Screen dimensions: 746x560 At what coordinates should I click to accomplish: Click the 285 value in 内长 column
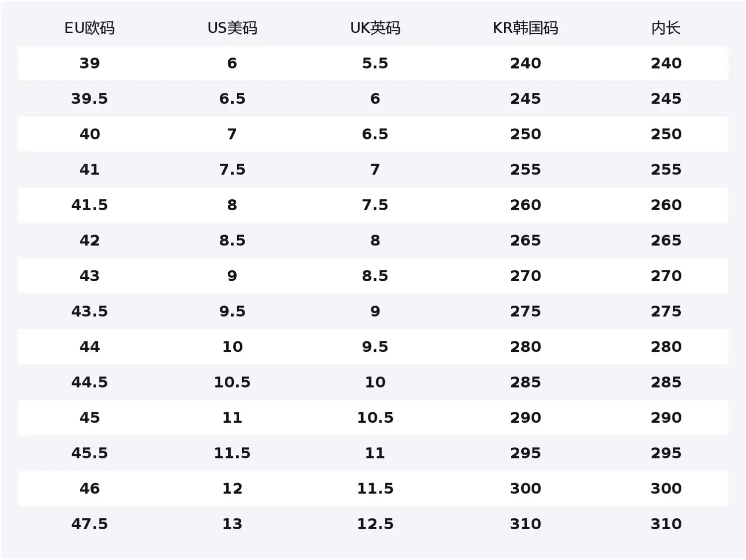[x=666, y=382]
